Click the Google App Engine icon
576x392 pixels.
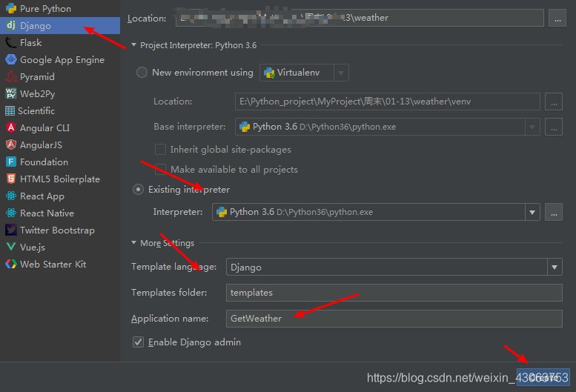pyautogui.click(x=11, y=59)
